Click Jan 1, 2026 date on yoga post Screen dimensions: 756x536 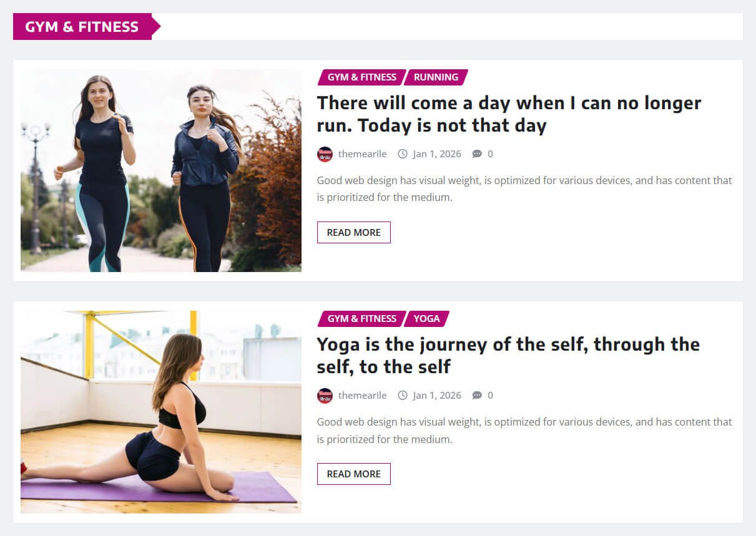pyautogui.click(x=437, y=395)
